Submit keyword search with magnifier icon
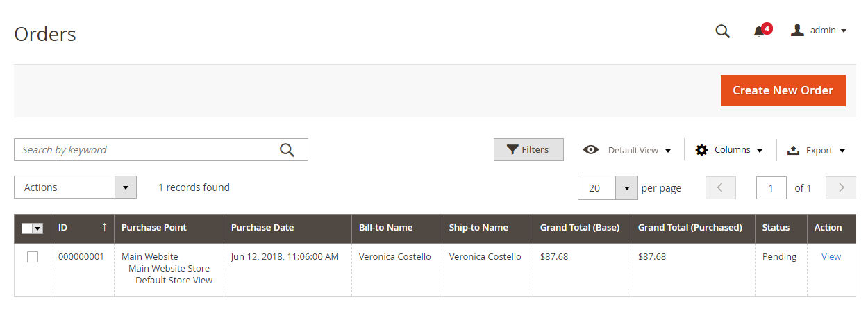 click(287, 149)
